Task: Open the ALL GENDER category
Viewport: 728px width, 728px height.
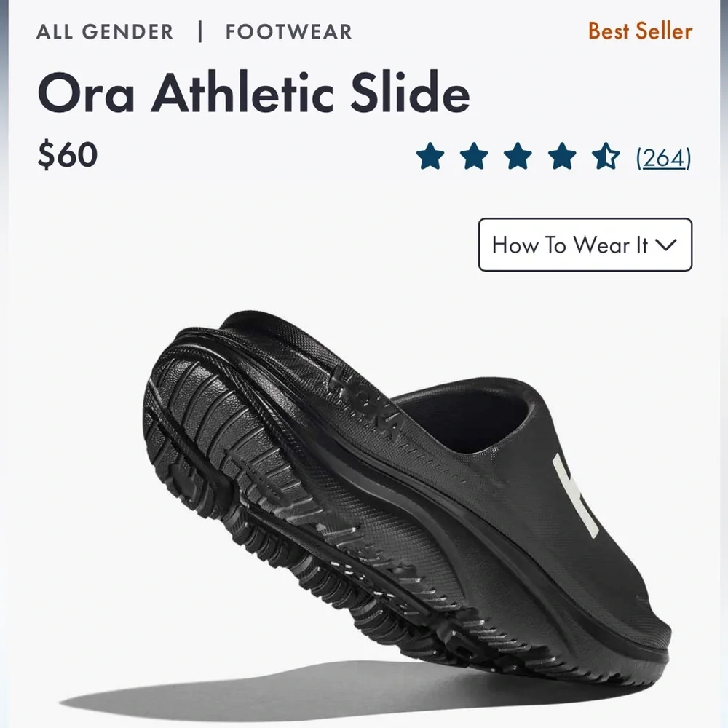Action: [106, 31]
